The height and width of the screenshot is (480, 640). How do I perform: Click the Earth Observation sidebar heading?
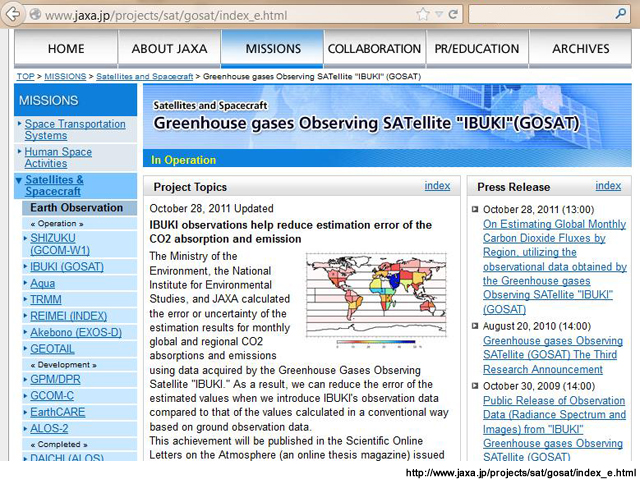pyautogui.click(x=76, y=207)
